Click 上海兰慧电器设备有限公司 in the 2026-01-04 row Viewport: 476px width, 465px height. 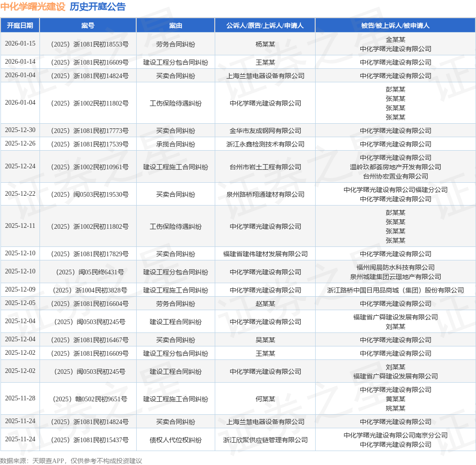point(265,76)
